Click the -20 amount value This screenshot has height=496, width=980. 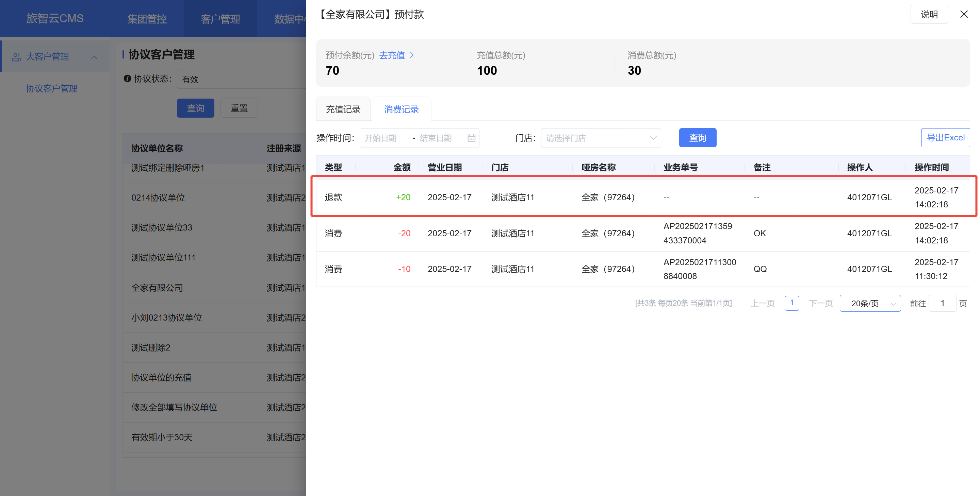click(x=404, y=233)
